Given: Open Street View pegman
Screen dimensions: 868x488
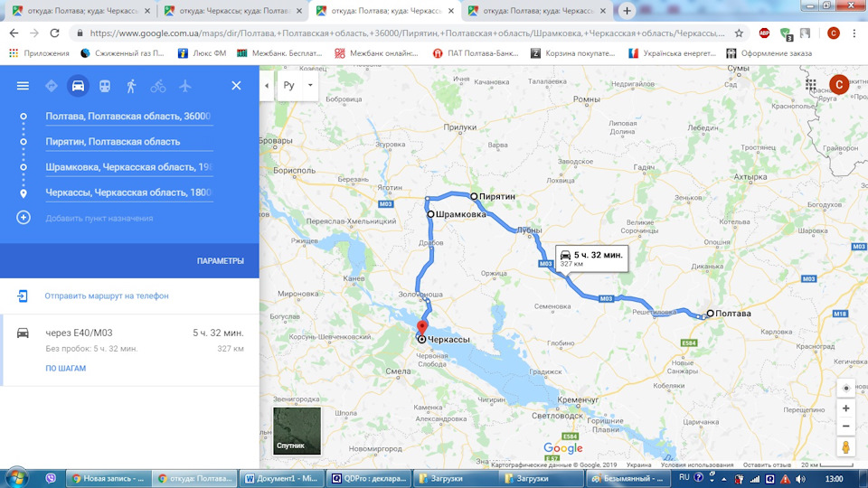Looking at the screenshot, I should [846, 447].
